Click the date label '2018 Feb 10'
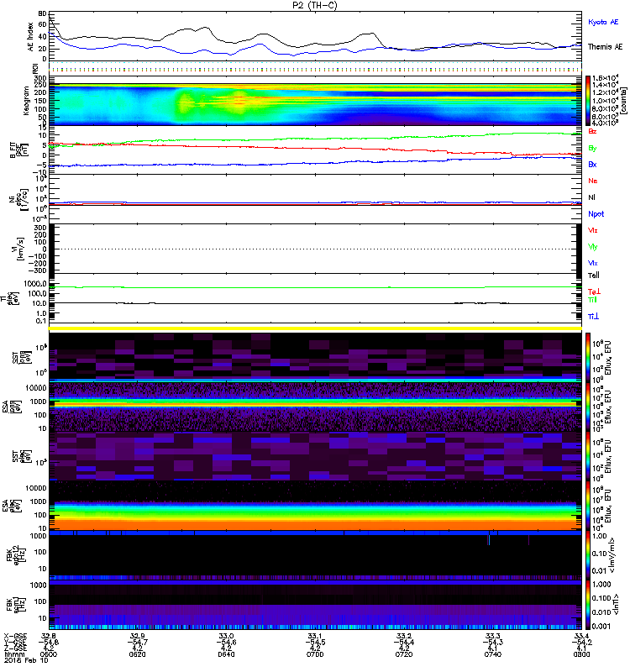This screenshot has height=672, width=630. (x=26, y=660)
